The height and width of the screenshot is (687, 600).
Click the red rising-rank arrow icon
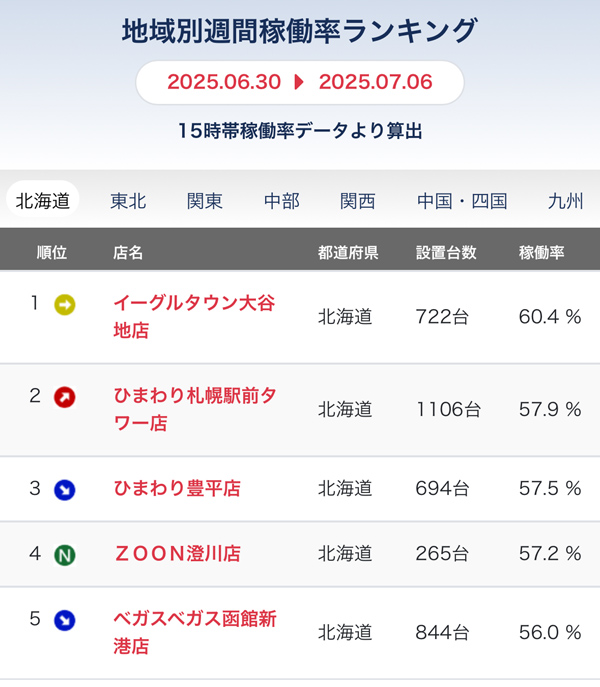[64, 397]
